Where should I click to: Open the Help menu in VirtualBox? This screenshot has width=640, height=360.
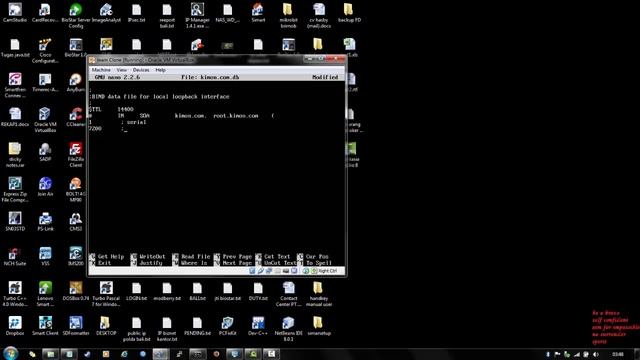160,70
